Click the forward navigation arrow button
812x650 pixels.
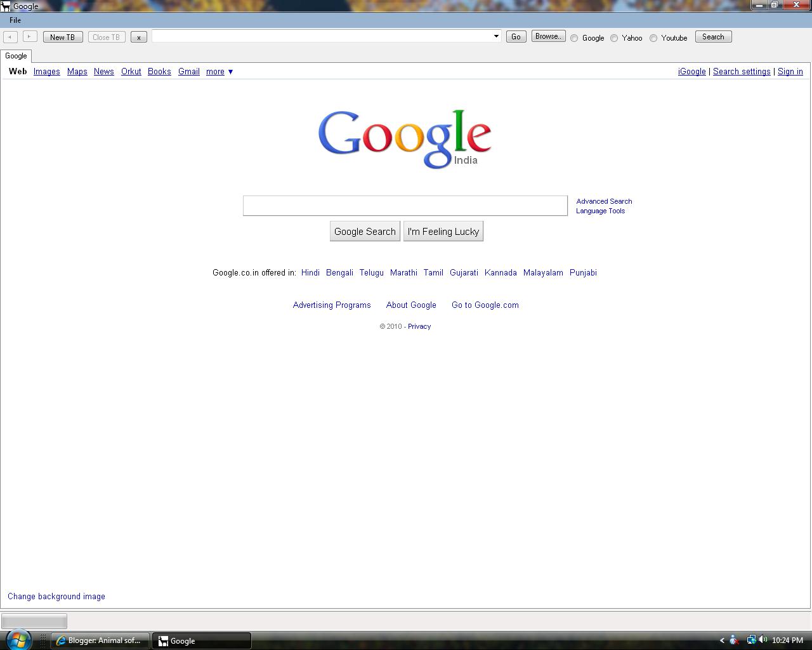(x=30, y=37)
